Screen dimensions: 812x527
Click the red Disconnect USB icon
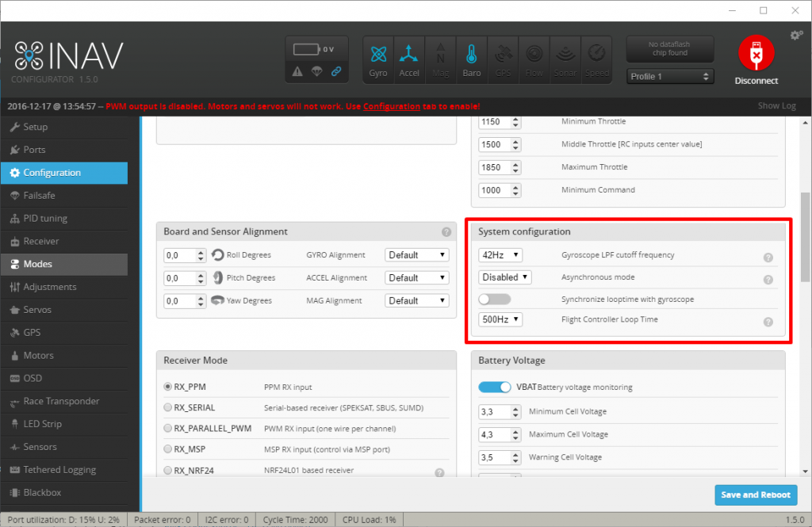pyautogui.click(x=756, y=54)
